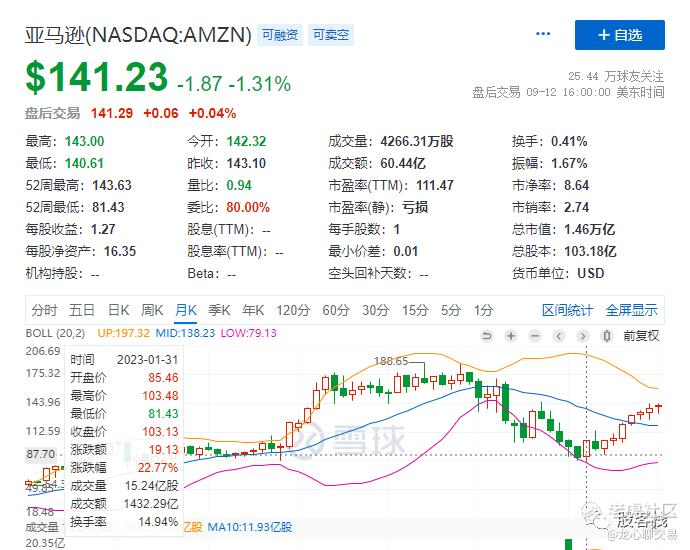Click the 总市值 1.46万亿 value
Screen dimensions: 690x550
pos(590,229)
